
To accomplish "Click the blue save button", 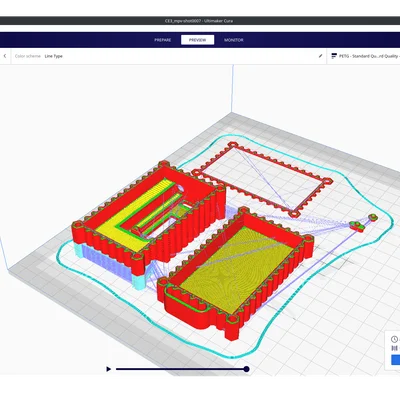I will tap(395, 360).
